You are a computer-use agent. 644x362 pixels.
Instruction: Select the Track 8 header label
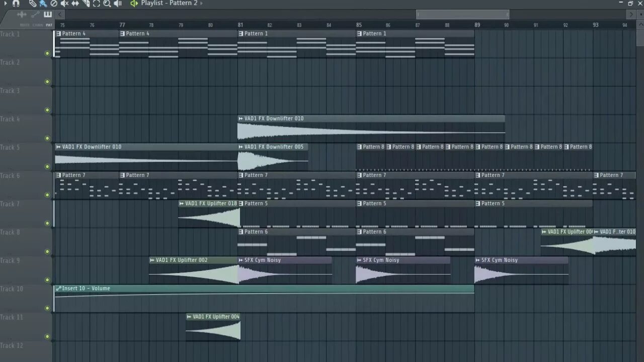(10, 232)
